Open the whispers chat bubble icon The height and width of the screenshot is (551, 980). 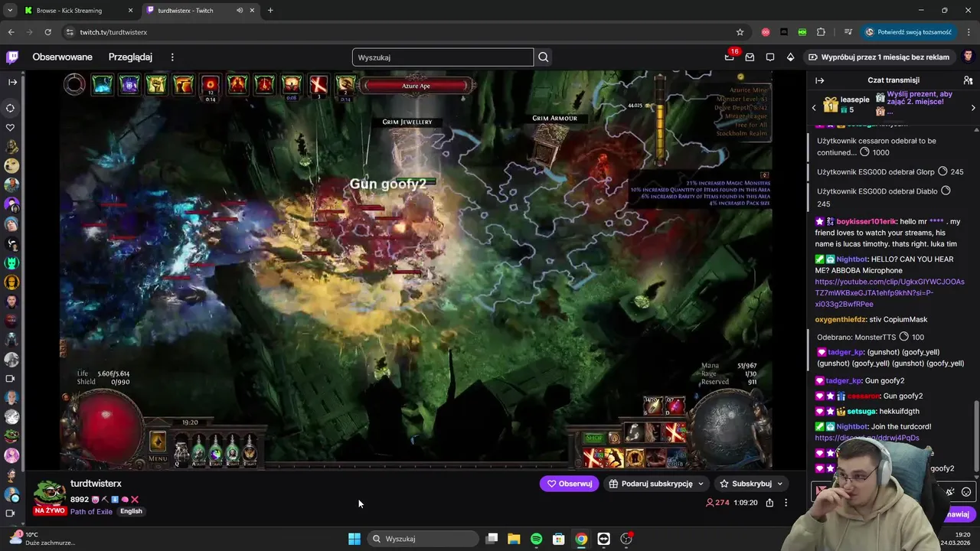coord(770,57)
